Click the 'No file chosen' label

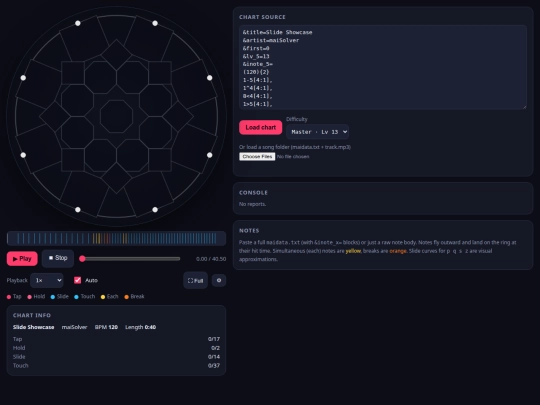tap(293, 157)
